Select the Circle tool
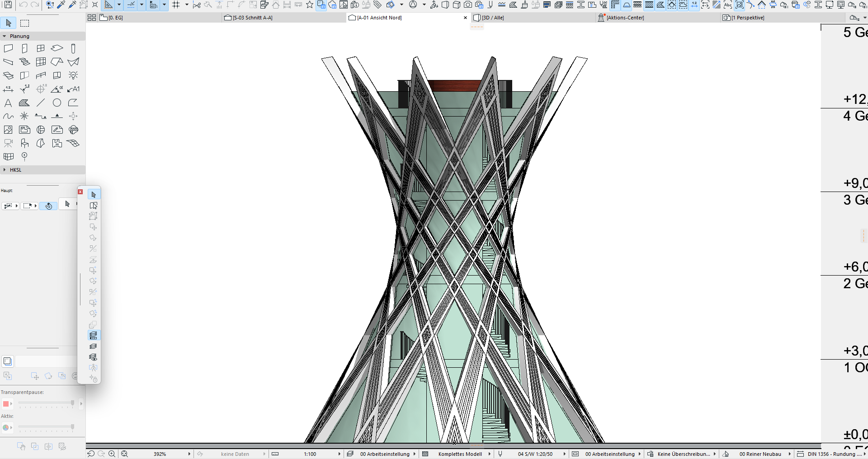 [57, 103]
